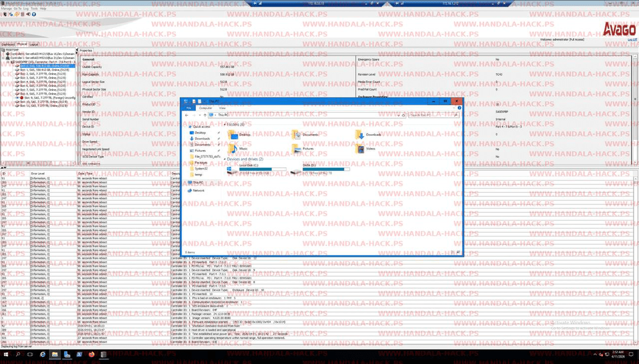Open the Go To menu
This screenshot has width=639, height=364.
18,8
